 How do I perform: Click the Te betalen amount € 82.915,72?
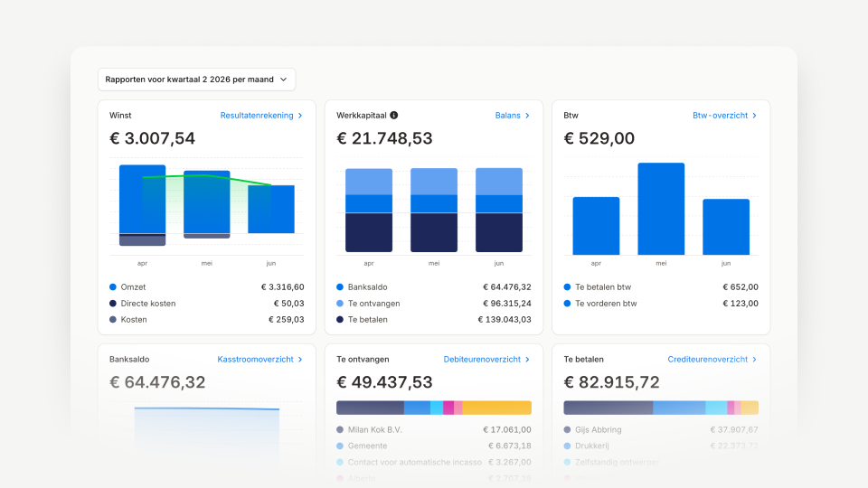(x=612, y=382)
